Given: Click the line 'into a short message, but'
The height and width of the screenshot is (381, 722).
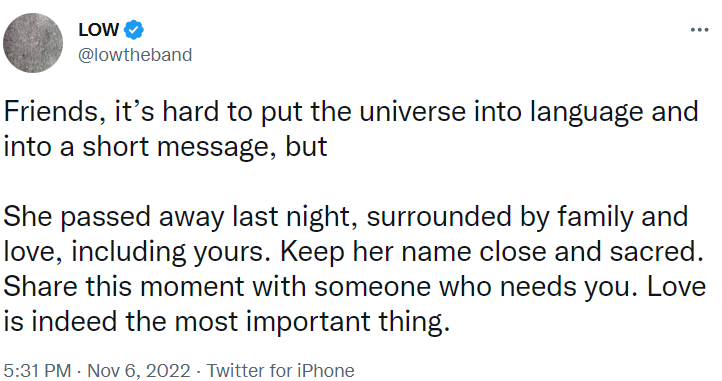Looking at the screenshot, I should tap(165, 147).
